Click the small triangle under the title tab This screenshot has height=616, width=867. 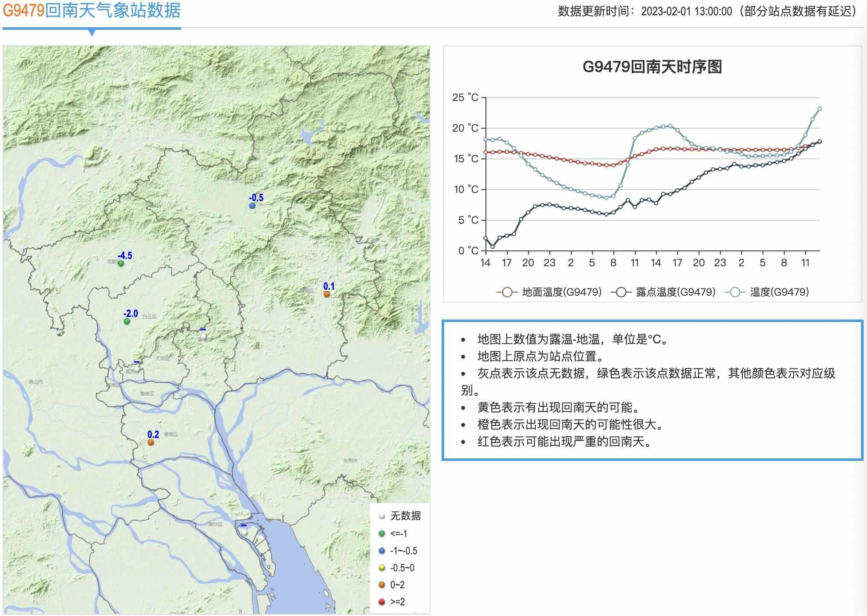tap(92, 32)
